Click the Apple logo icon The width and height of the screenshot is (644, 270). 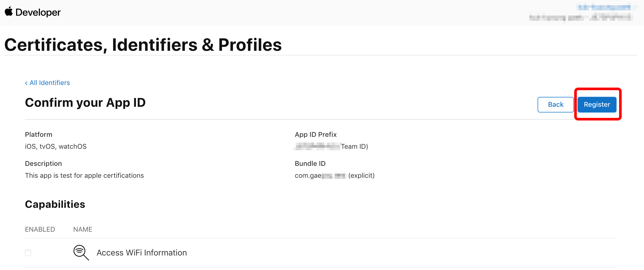9,11
